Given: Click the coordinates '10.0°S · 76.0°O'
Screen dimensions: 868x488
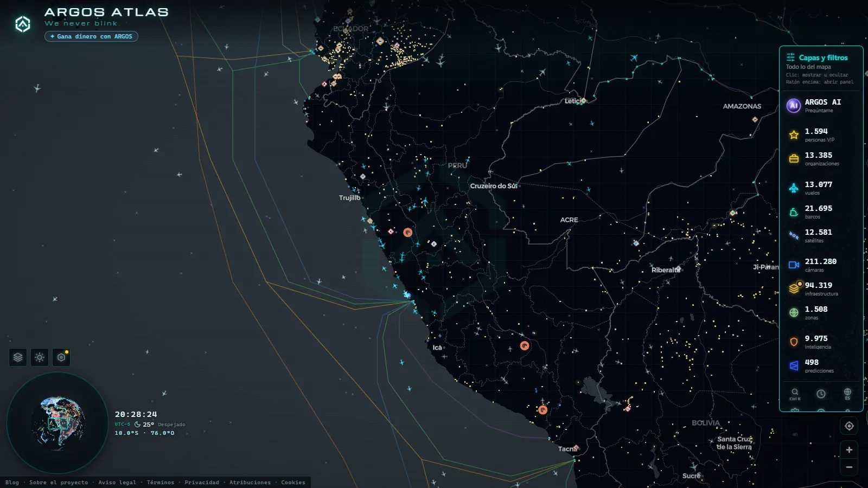Looking at the screenshot, I should (x=144, y=433).
